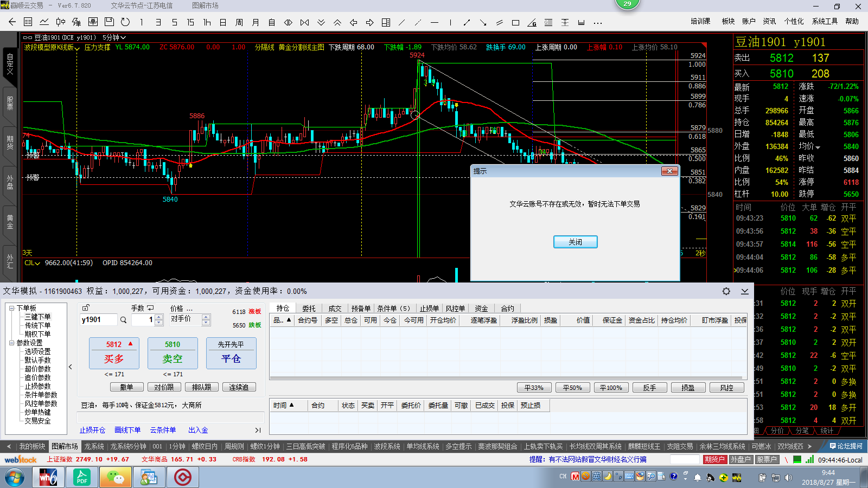Click the hollow left arrow toolbar icon

point(354,22)
